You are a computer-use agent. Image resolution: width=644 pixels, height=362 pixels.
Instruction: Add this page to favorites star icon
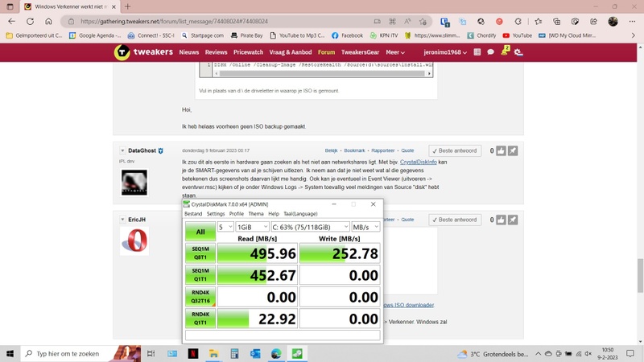(x=423, y=22)
